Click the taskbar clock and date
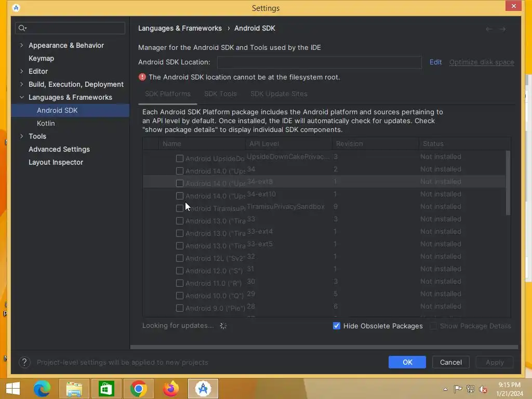 (509, 389)
